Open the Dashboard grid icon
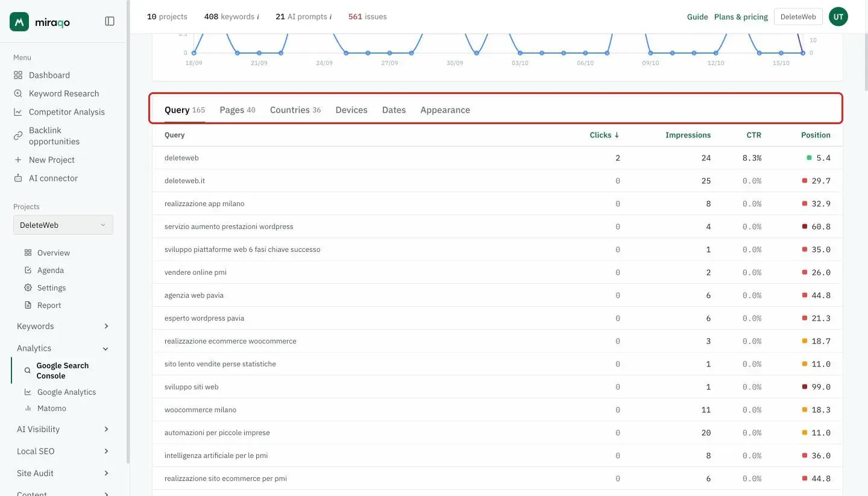The height and width of the screenshot is (496, 868). click(x=18, y=75)
